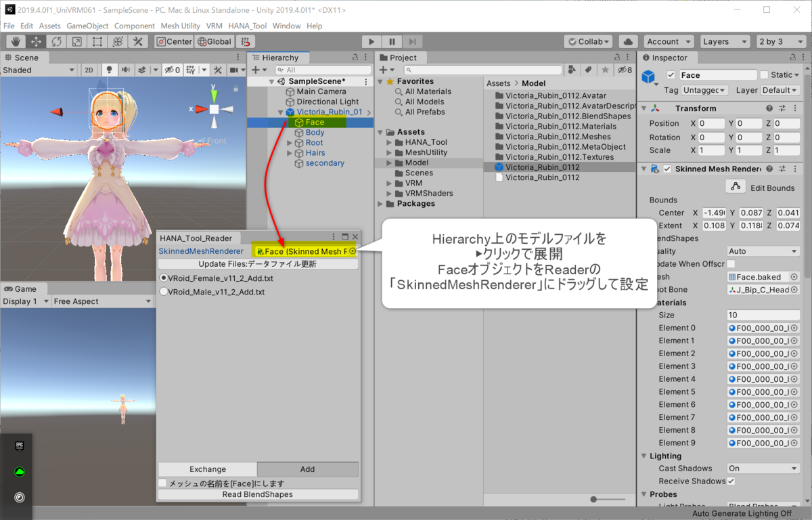Select VRoid_Female_v11_2_Add.txt radio option

164,278
